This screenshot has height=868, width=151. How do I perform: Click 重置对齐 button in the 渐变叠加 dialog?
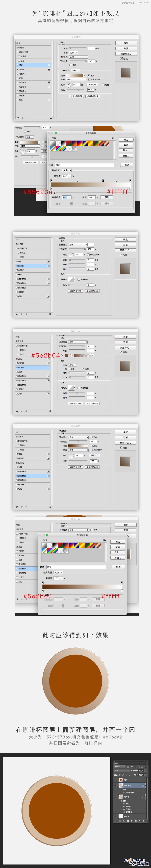pyautogui.click(x=95, y=456)
